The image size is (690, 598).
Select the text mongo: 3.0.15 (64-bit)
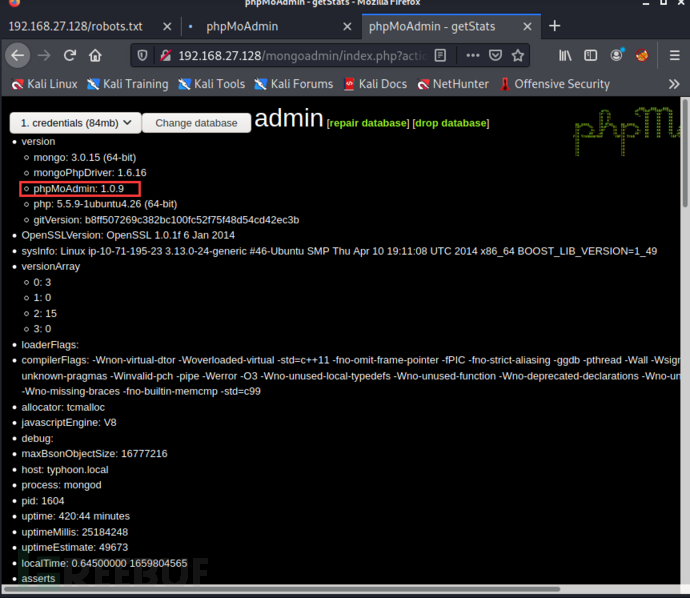(84, 158)
